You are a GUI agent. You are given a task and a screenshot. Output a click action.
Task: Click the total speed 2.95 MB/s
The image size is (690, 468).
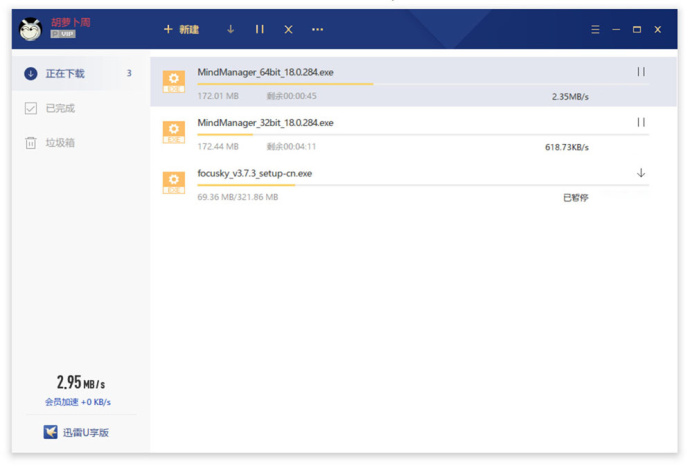click(x=81, y=382)
